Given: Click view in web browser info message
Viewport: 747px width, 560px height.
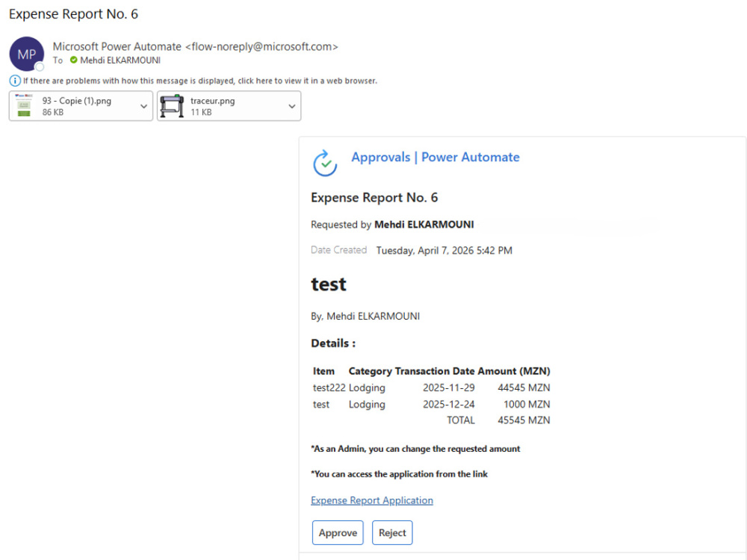Looking at the screenshot, I should (x=200, y=81).
